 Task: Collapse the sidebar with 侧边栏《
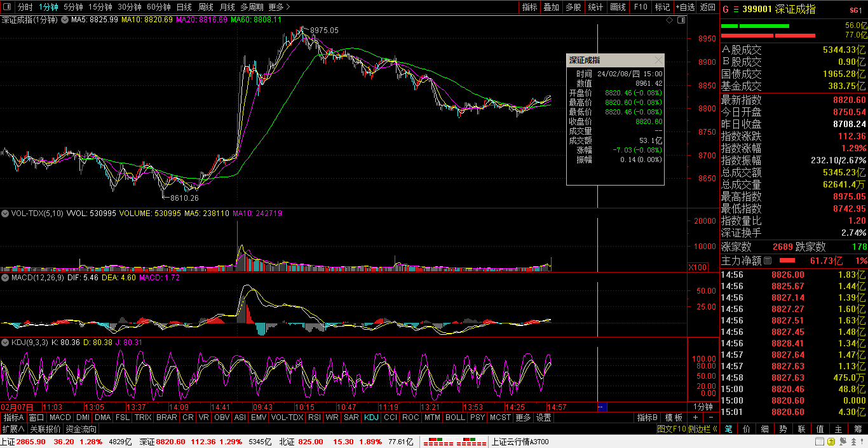(x=703, y=429)
